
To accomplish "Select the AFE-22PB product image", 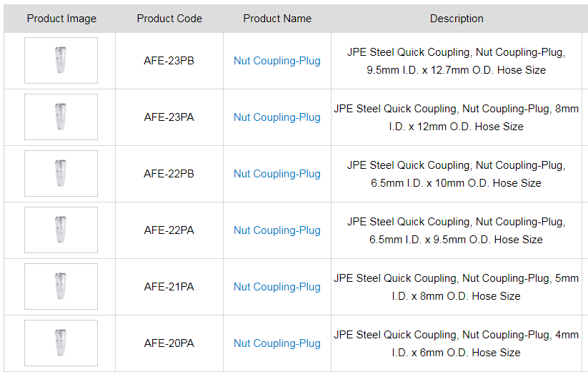I will 61,174.
